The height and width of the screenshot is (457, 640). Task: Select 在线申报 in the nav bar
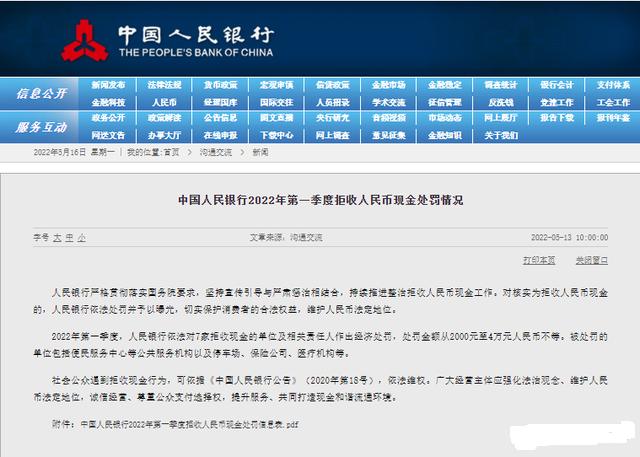[221, 135]
